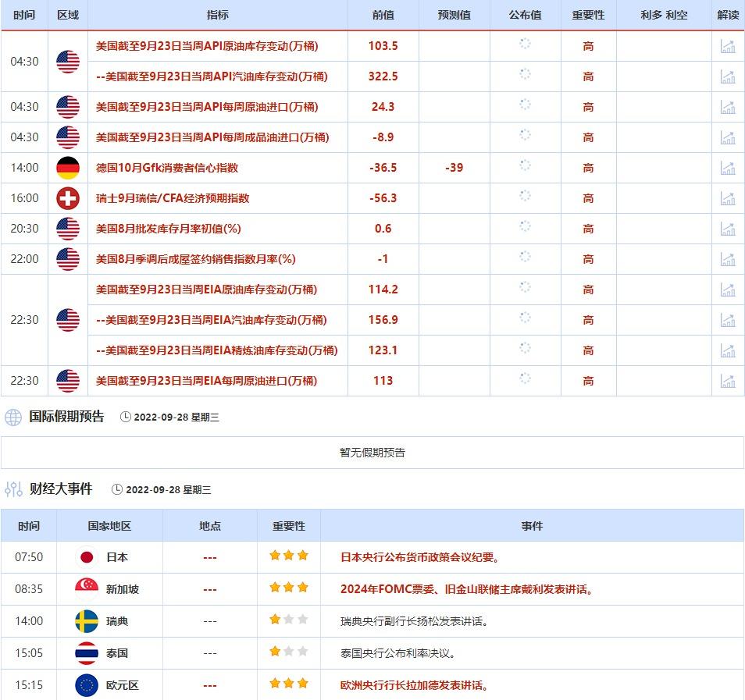Open 美国截至9月23日当周API汽油库存变动 indicator
Screen dimensions: 745x700
point(212,76)
